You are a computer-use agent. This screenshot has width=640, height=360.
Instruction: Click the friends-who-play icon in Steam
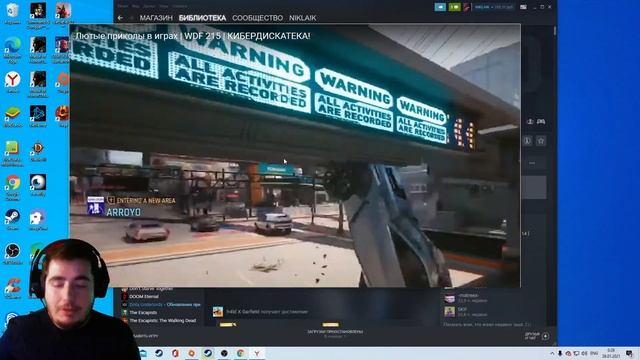coord(530,122)
